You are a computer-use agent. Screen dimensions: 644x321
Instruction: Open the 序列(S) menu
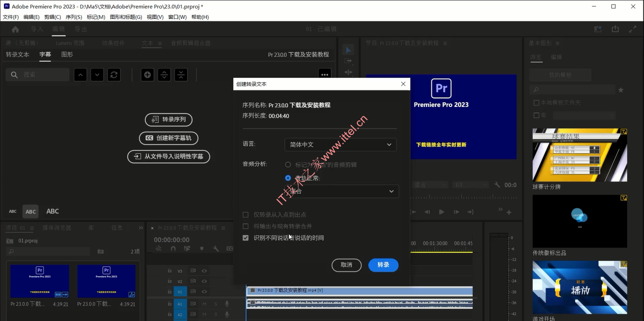tap(74, 17)
